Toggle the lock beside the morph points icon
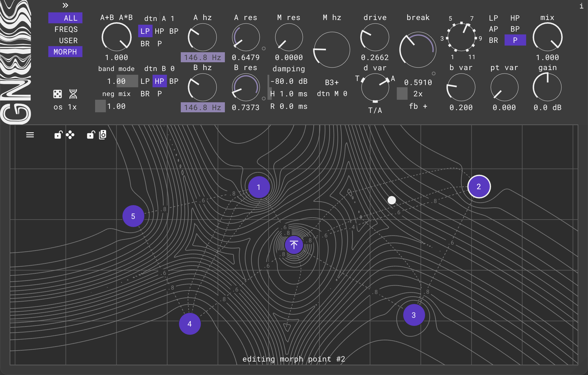This screenshot has width=588, height=375. click(58, 135)
